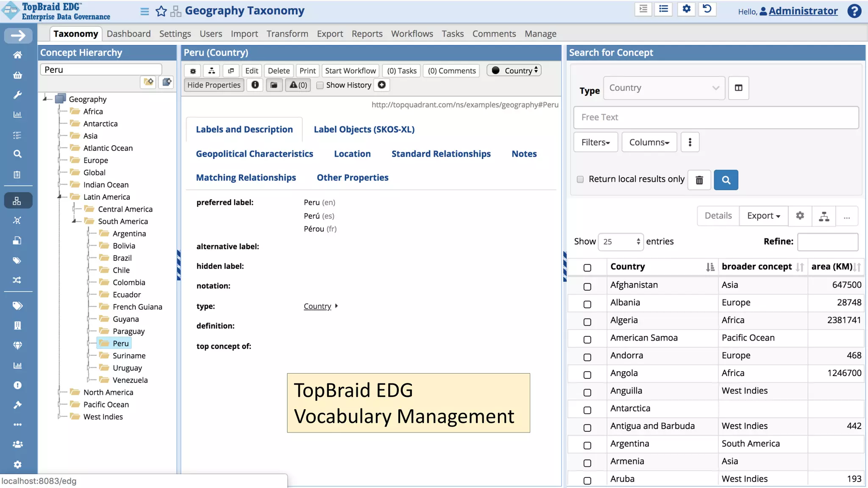Click the indented list icon in header
Viewport: 868px width, 488px height.
click(643, 9)
